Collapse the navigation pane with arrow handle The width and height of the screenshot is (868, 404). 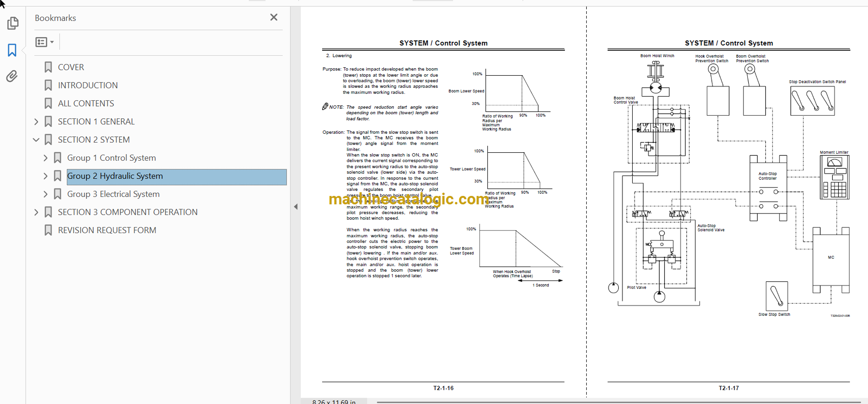(296, 207)
